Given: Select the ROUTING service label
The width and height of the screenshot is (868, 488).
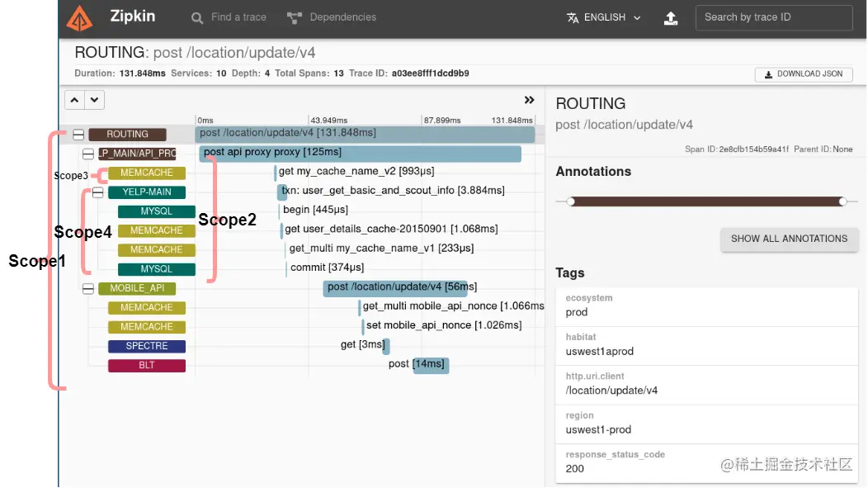Looking at the screenshot, I should click(127, 134).
